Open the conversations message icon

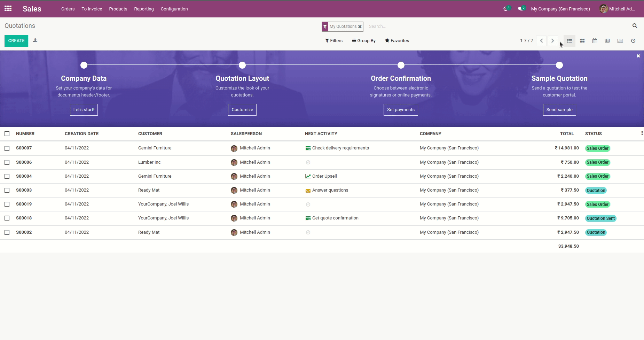click(521, 9)
